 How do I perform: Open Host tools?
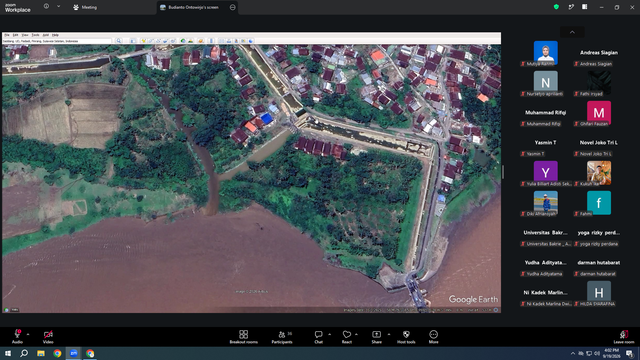point(406,337)
